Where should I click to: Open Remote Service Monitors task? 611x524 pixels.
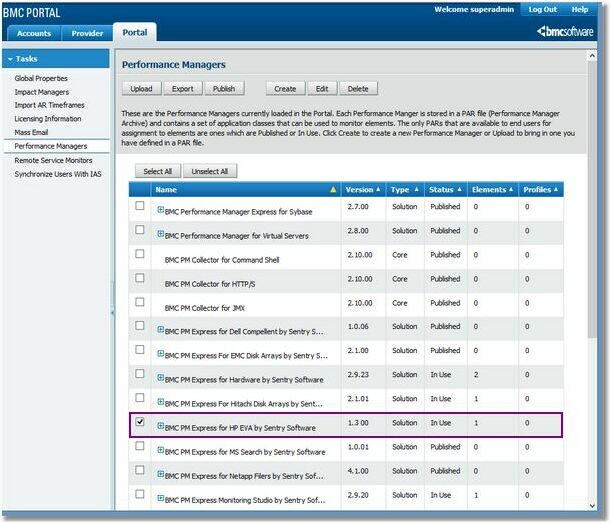[53, 161]
